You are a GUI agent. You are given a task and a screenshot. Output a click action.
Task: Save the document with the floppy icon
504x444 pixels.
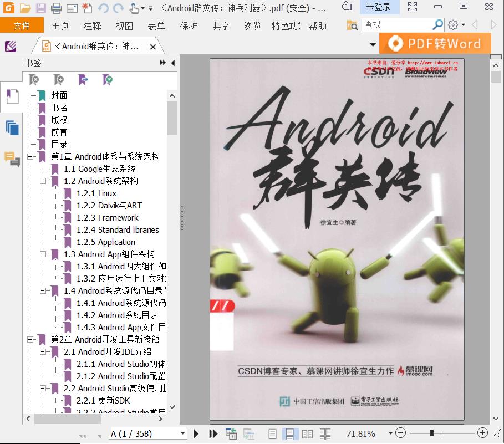tap(41, 8)
